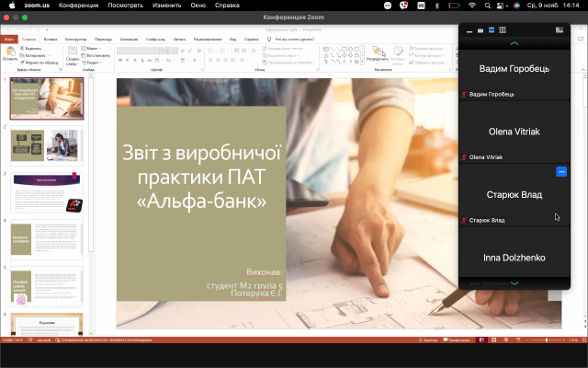
Task: Open the File (Файл) tab
Action: click(9, 39)
